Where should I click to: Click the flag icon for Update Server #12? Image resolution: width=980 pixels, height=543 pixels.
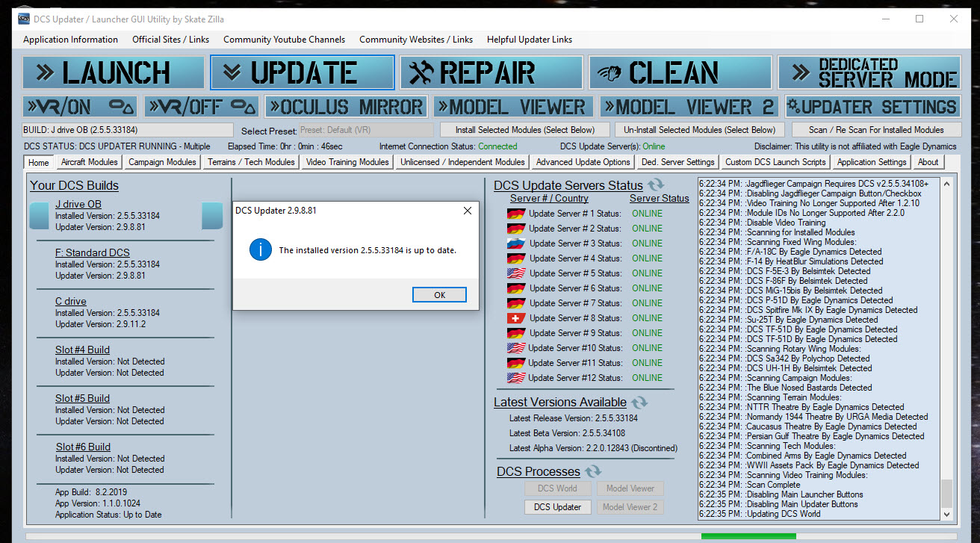tap(516, 378)
